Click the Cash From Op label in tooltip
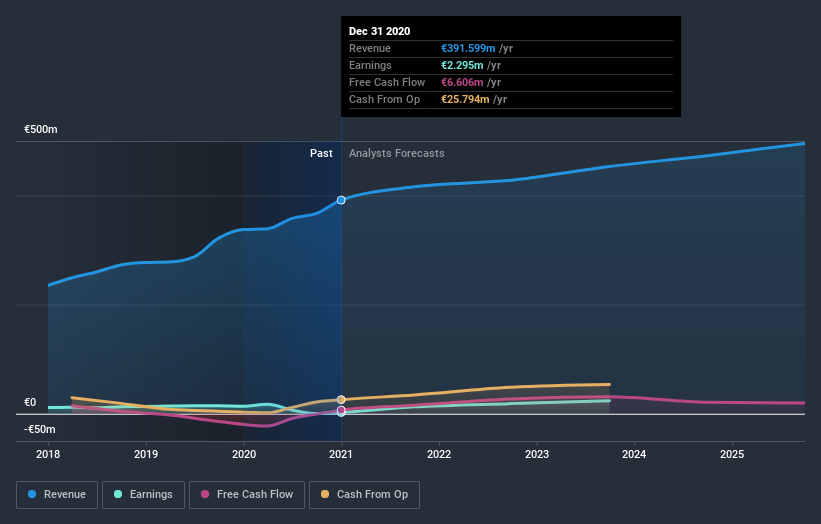821x524 pixels. 384,99
